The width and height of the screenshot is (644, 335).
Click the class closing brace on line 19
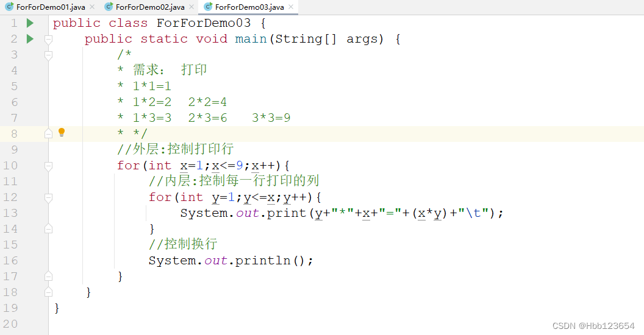coord(57,308)
